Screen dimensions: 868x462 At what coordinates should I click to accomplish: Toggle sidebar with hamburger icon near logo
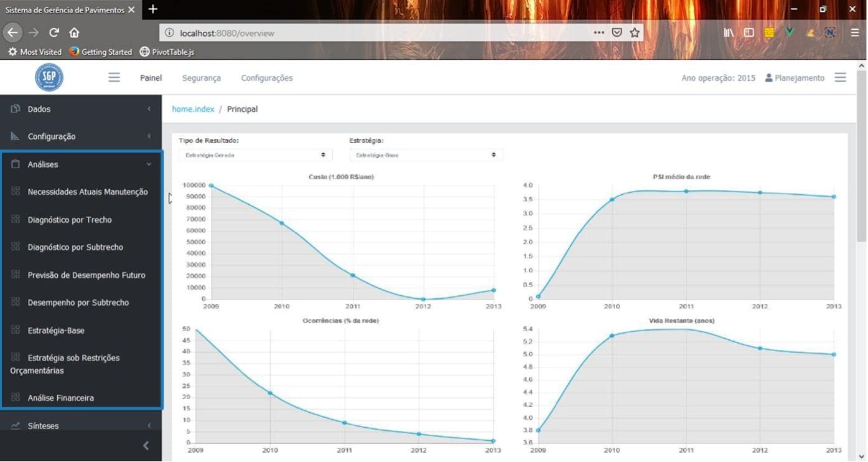[114, 78]
